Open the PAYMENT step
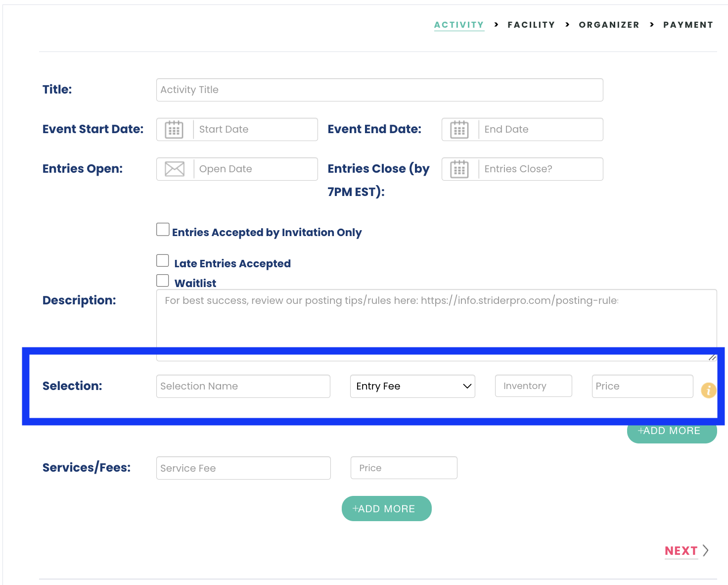Image resolution: width=728 pixels, height=585 pixels. click(x=688, y=24)
